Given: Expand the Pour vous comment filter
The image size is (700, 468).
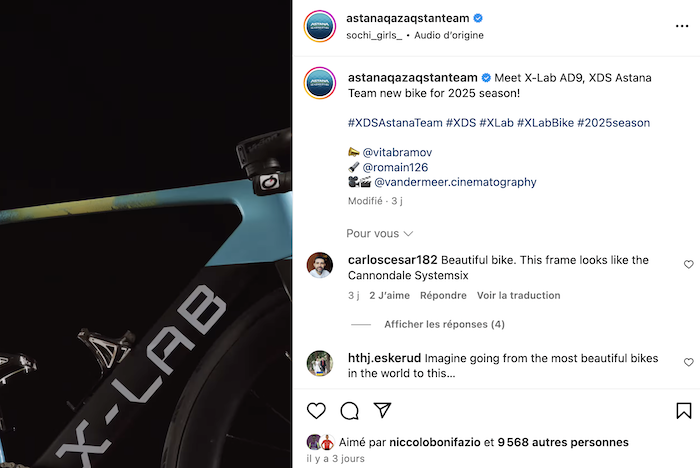Looking at the screenshot, I should [x=379, y=234].
